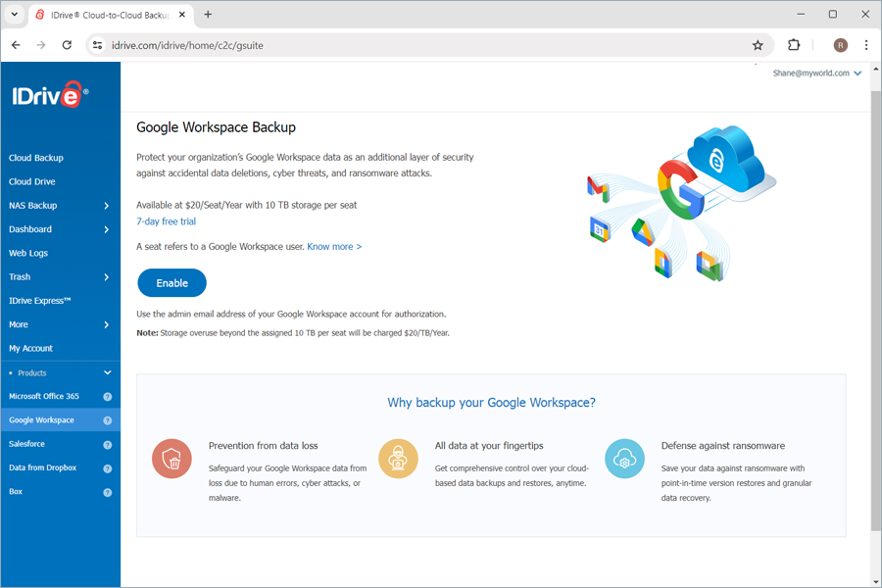The image size is (882, 588).
Task: Go back to previous page
Action: tap(16, 45)
